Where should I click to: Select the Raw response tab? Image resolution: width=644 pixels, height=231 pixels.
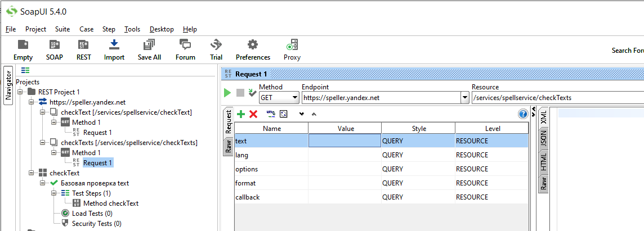pyautogui.click(x=543, y=184)
